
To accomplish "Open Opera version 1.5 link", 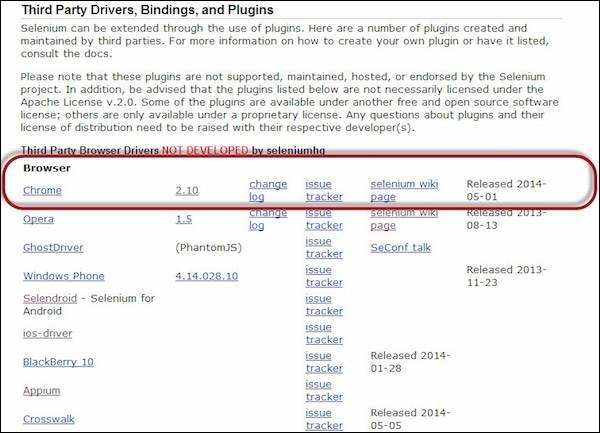I will tap(184, 219).
